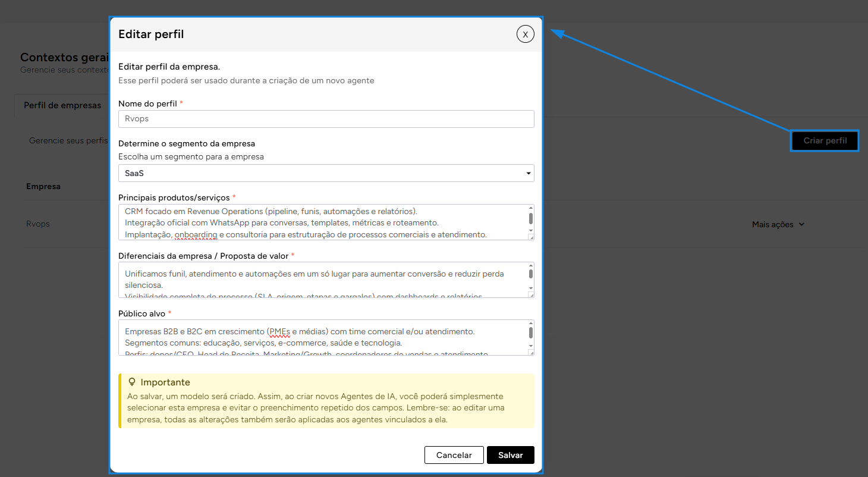Click scroll-up arrow in Público alvo box
868x477 pixels.
click(x=530, y=324)
